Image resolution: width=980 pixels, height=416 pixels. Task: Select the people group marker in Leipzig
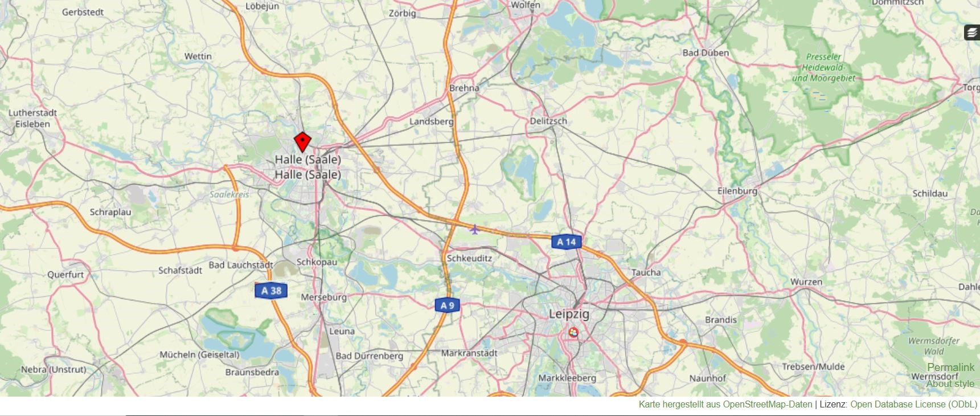573,332
